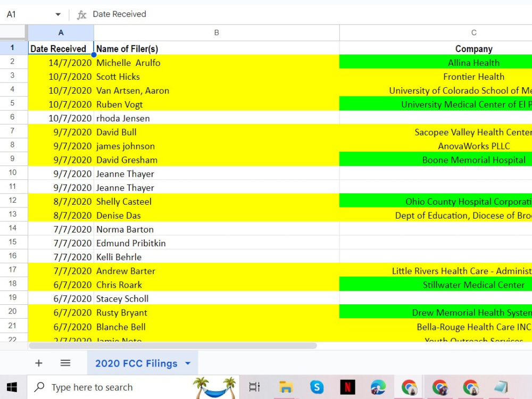Expand the Name box dropdown arrow
Image resolution: width=532 pixels, height=399 pixels.
tap(58, 14)
